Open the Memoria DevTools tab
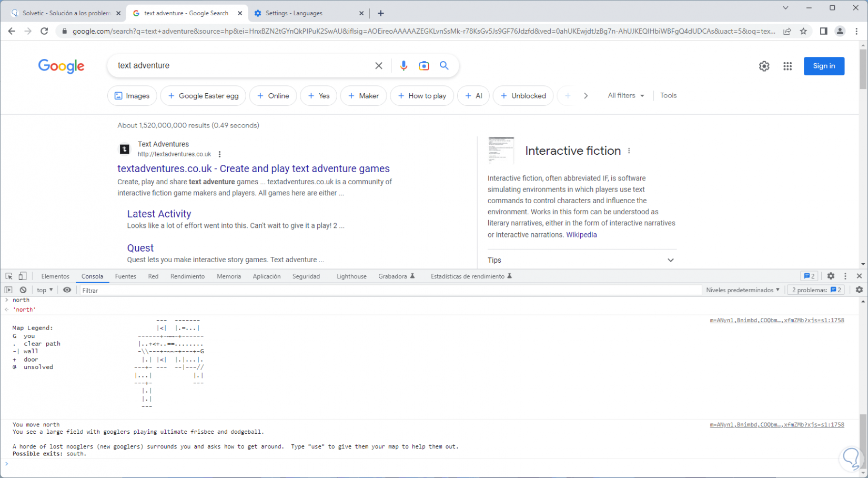 click(x=229, y=276)
